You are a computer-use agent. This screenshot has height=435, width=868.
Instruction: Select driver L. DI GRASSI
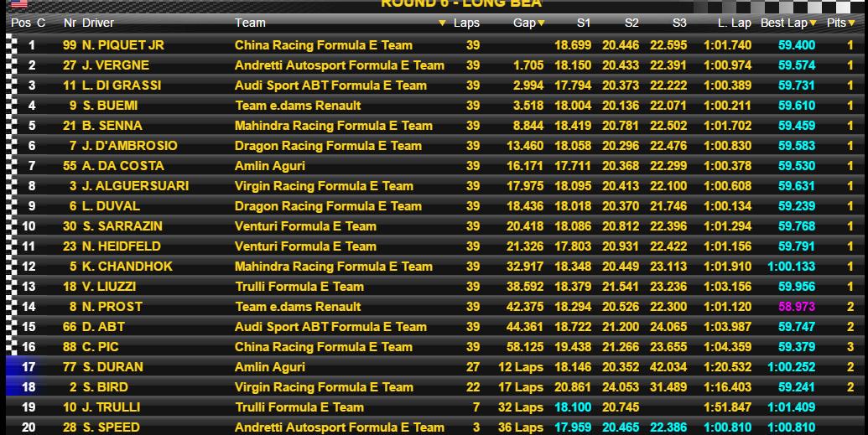tap(122, 85)
